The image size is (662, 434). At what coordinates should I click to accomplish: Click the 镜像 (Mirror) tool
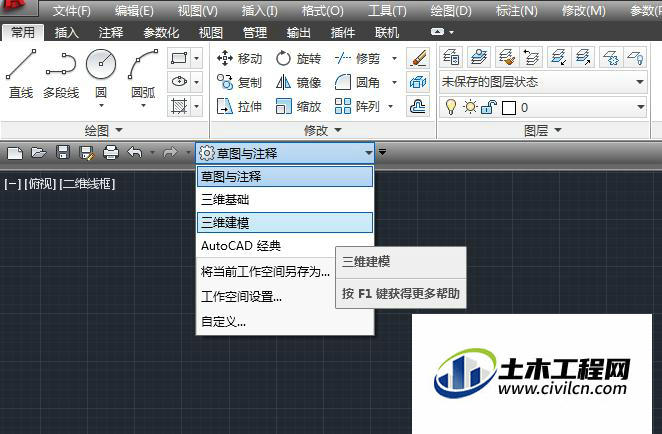tap(298, 82)
